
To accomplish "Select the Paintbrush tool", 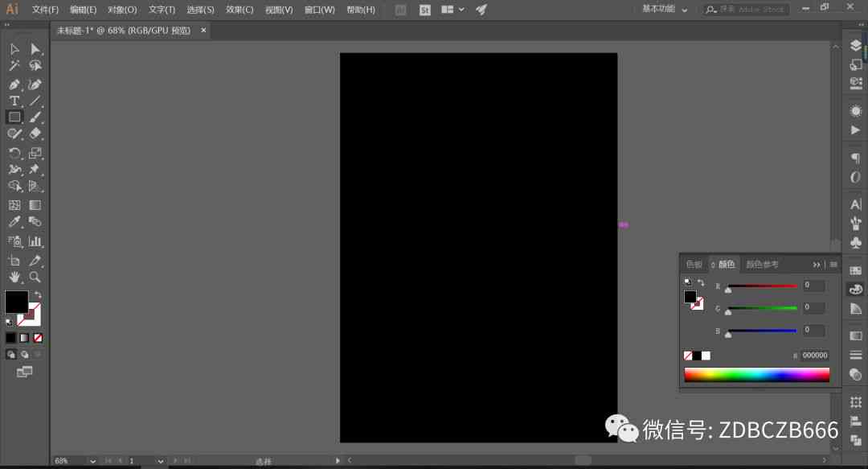I will (35, 117).
